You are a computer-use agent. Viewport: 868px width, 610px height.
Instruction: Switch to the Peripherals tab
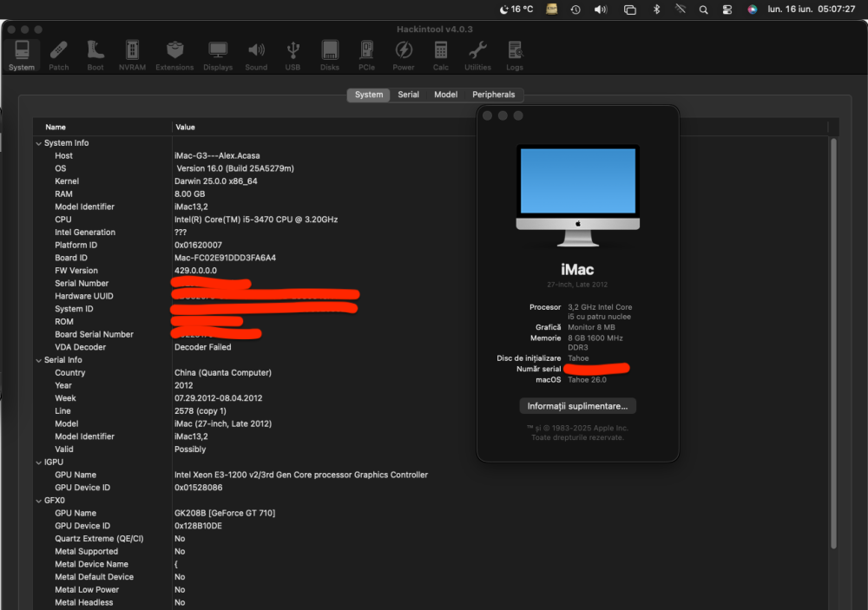pos(493,95)
